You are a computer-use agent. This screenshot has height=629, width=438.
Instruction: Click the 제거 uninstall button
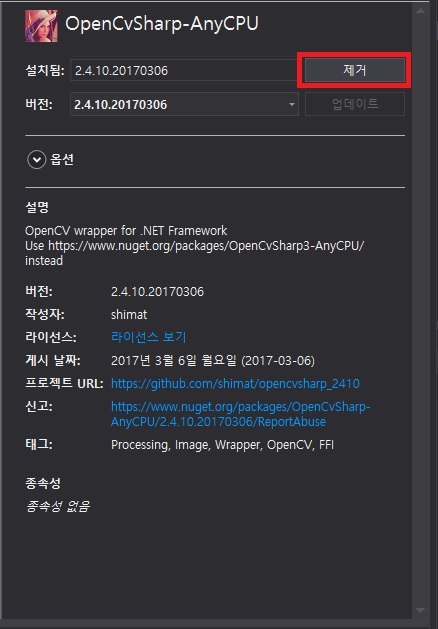355,70
